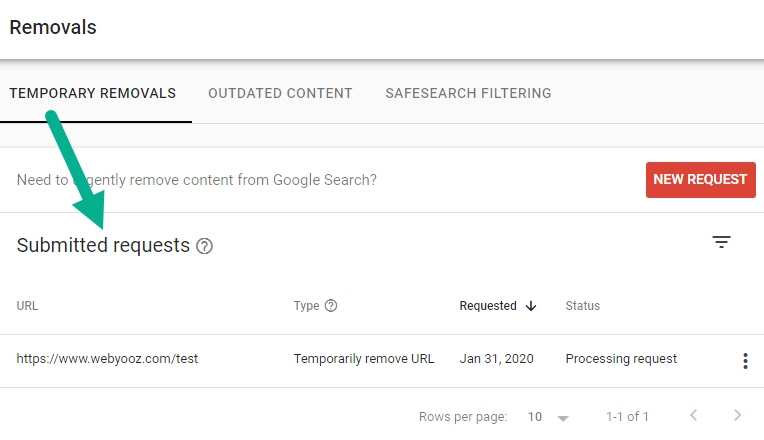764x440 pixels.
Task: Click the Processing request status text
Action: point(621,359)
